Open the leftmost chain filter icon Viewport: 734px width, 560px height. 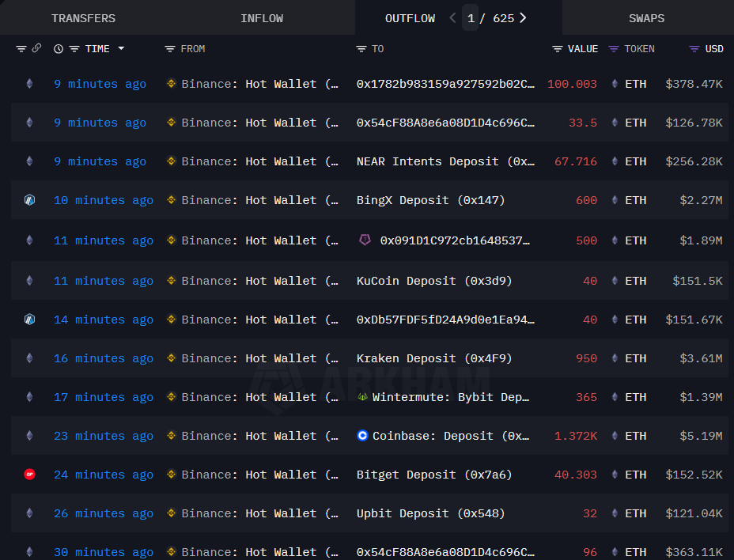(21, 49)
